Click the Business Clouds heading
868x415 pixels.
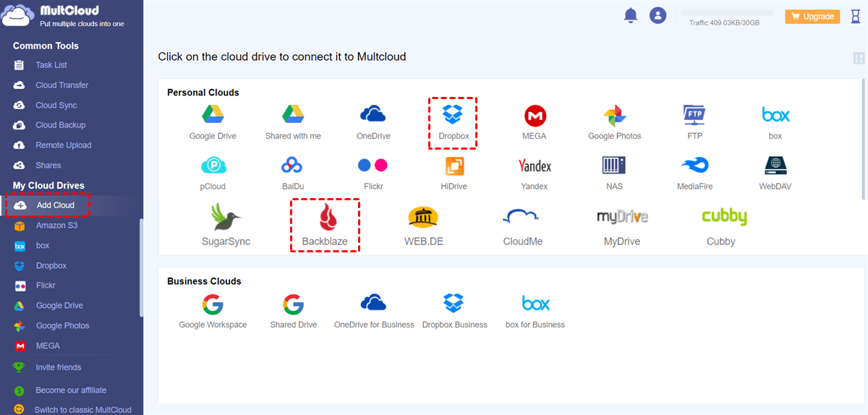[204, 281]
